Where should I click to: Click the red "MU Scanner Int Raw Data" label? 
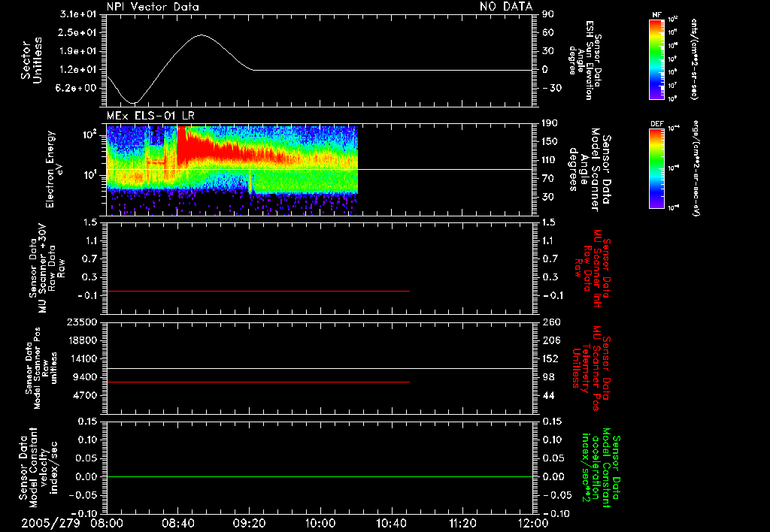[x=593, y=268]
